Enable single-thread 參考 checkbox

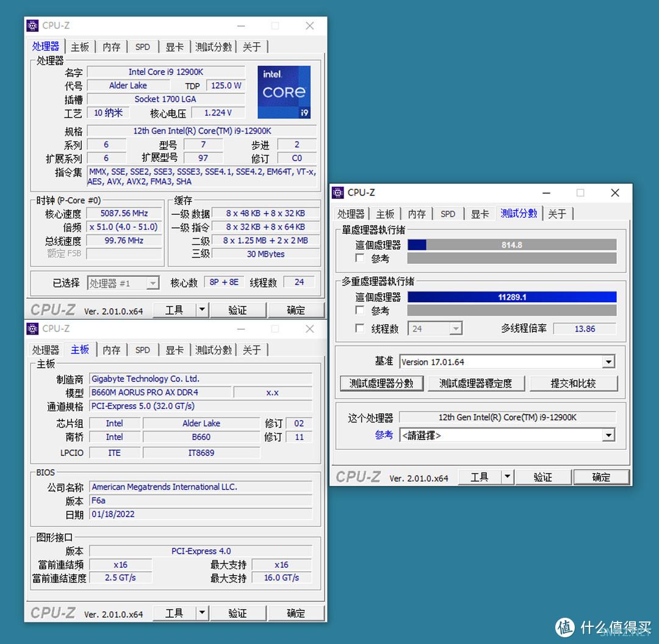pos(359,258)
